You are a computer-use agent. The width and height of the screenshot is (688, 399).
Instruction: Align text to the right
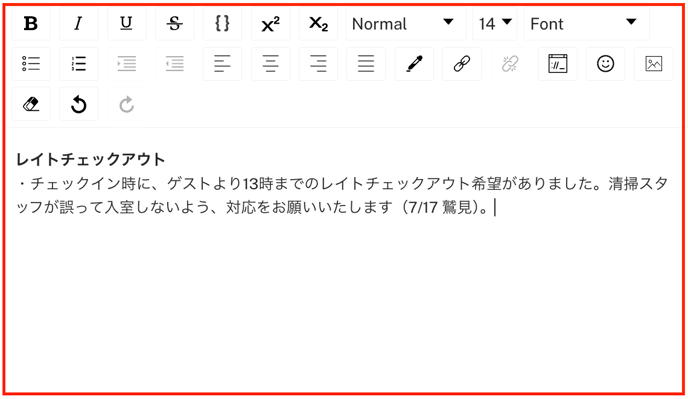(x=318, y=64)
